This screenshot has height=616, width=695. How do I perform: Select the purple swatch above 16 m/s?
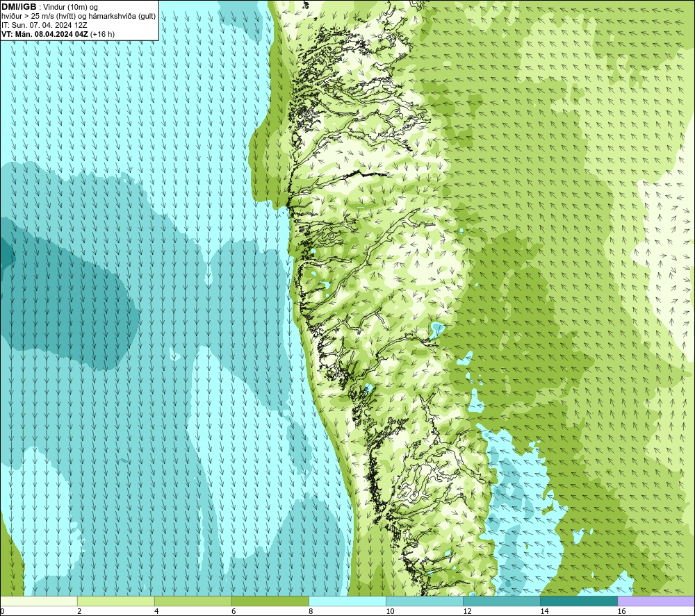pyautogui.click(x=656, y=601)
